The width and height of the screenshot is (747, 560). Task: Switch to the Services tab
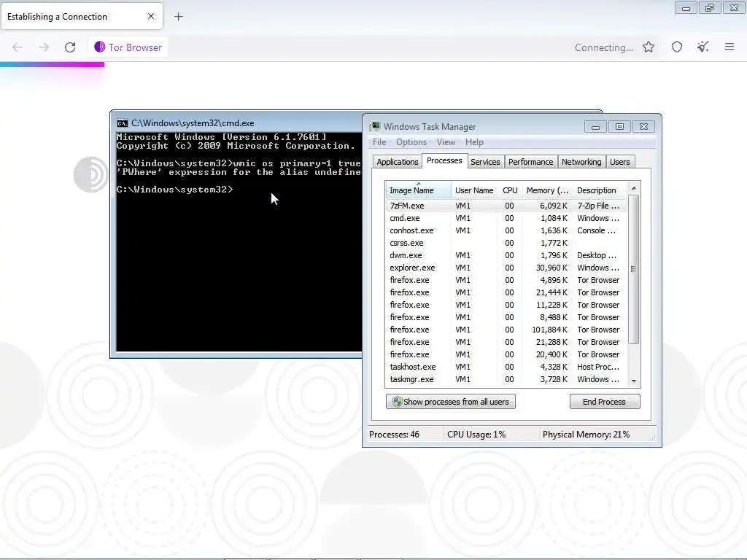[x=485, y=162]
